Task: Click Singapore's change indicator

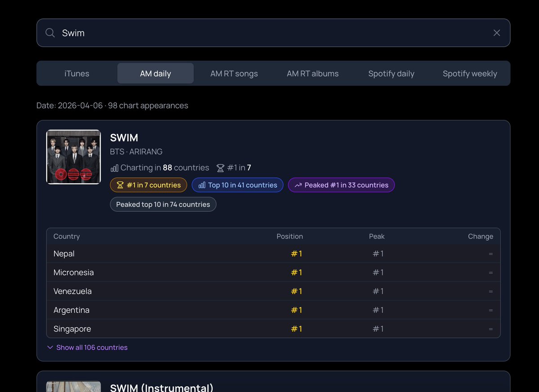Action: tap(491, 329)
